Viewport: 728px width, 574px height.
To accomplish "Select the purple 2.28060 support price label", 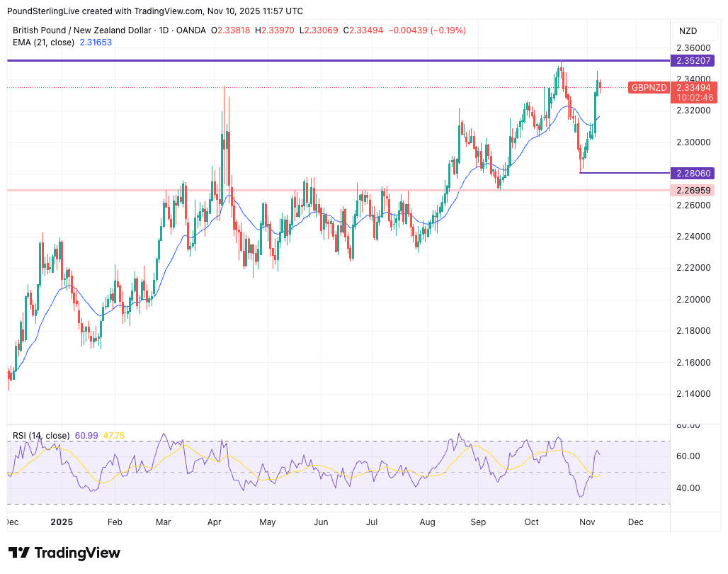I will tap(693, 173).
